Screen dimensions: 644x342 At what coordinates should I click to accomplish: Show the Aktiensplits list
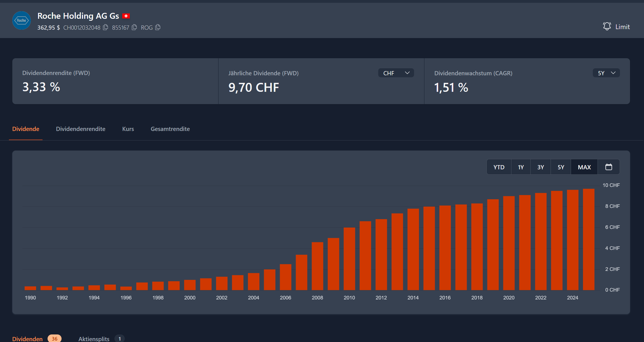[94, 339]
